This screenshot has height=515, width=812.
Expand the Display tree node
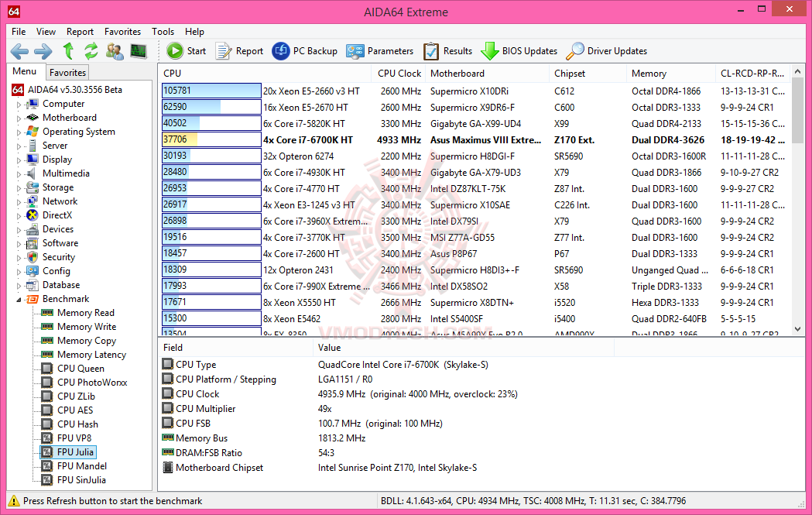pyautogui.click(x=19, y=160)
